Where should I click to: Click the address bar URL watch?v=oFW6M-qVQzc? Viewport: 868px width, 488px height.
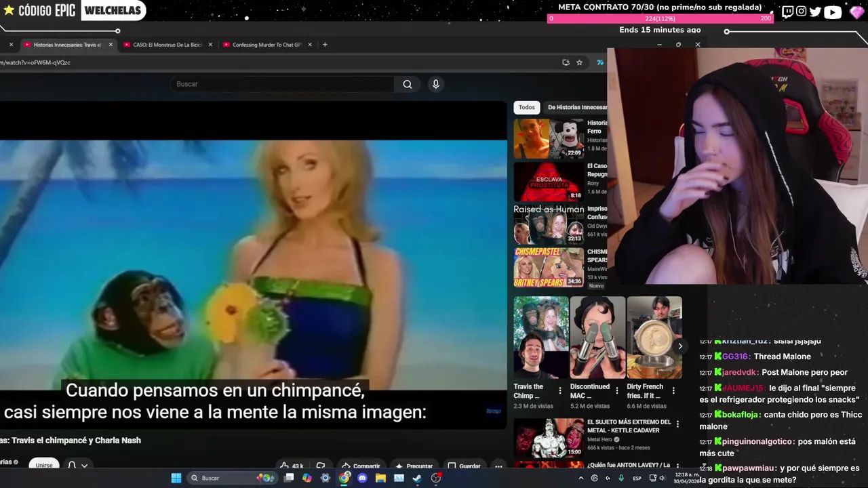click(x=35, y=62)
